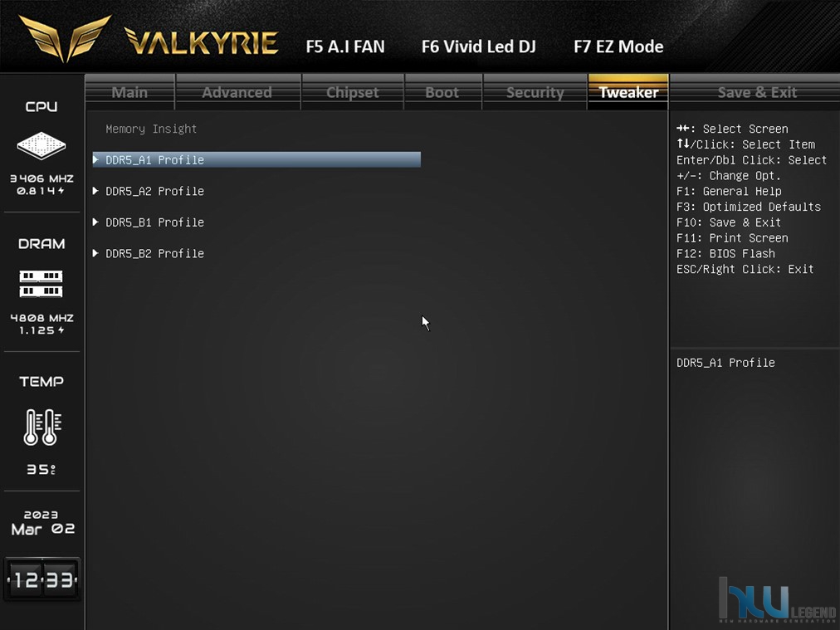
Task: Click the TEMP label in sidebar
Action: click(42, 382)
